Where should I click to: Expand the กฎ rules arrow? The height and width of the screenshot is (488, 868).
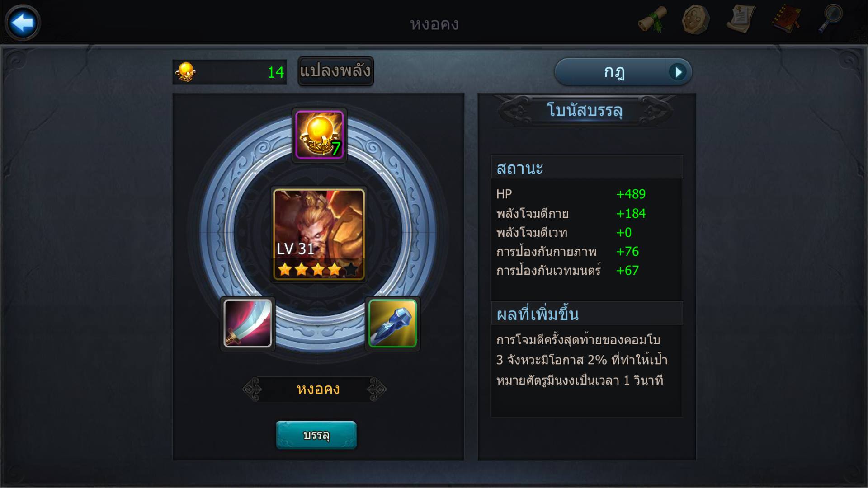click(x=678, y=72)
